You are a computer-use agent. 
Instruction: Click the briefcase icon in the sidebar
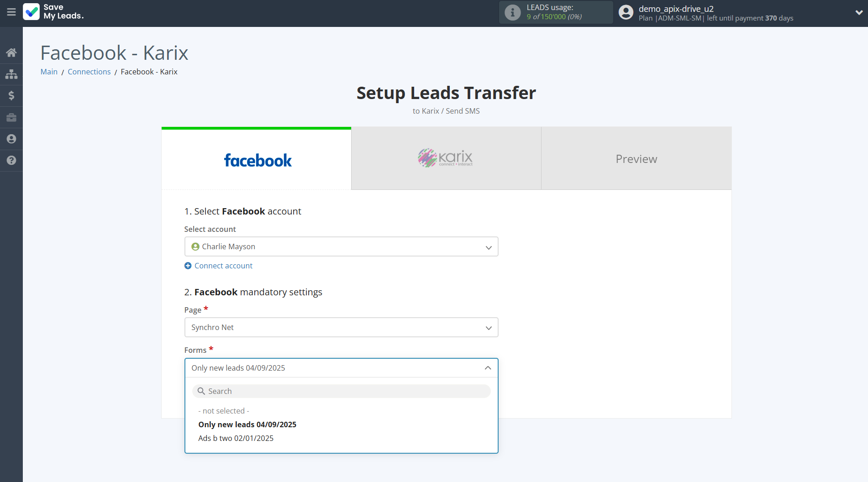coord(11,117)
